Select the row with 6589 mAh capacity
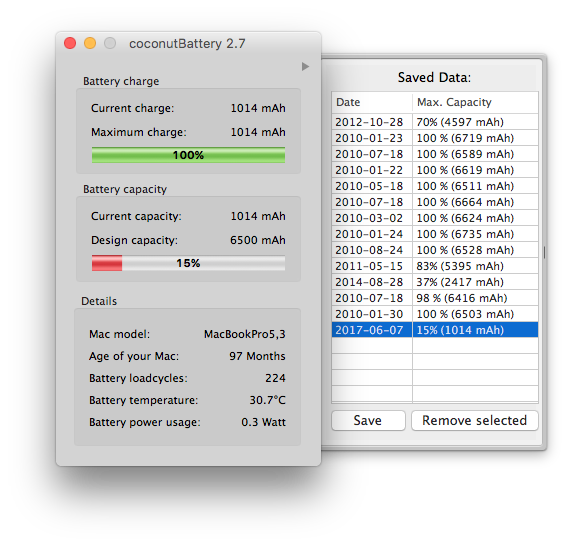564x546 pixels. 435,154
